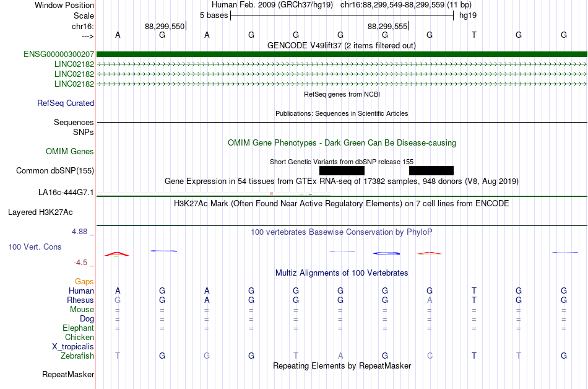Select the Common dbSNP(155) track label
The width and height of the screenshot is (588, 389).
pos(55,171)
